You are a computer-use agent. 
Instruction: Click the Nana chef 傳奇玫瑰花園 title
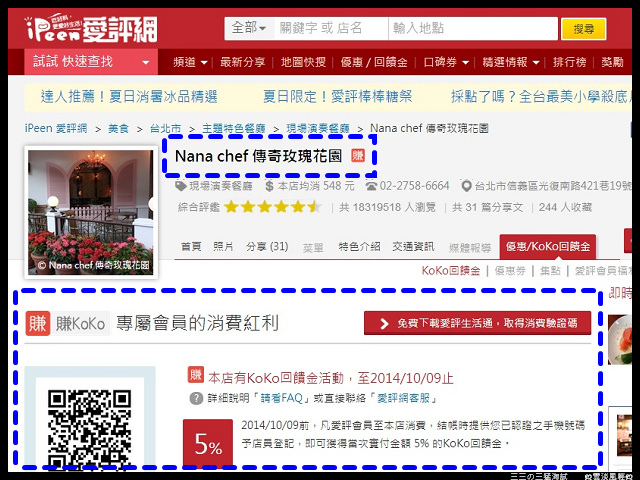pos(258,156)
